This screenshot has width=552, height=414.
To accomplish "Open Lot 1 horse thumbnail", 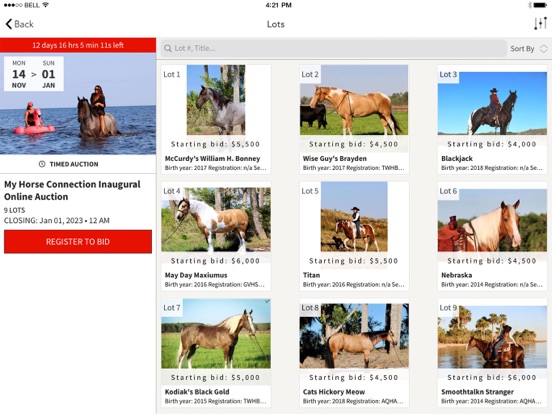I will (216, 100).
